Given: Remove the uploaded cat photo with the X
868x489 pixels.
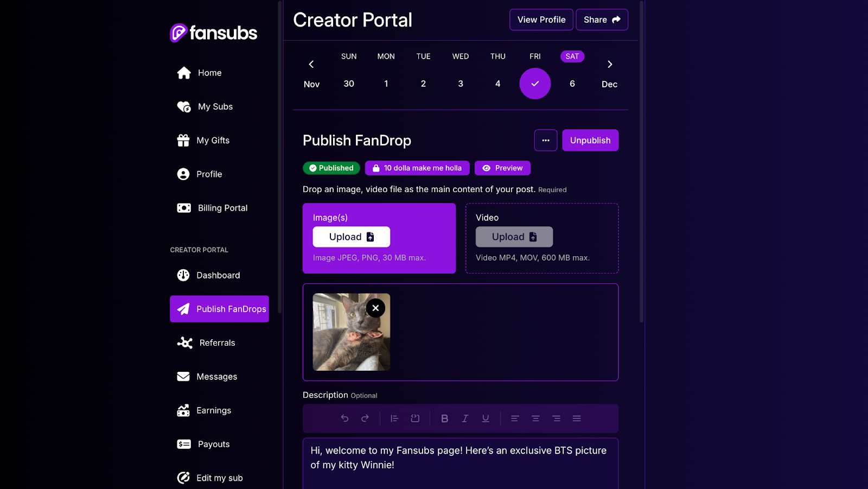Looking at the screenshot, I should [375, 308].
